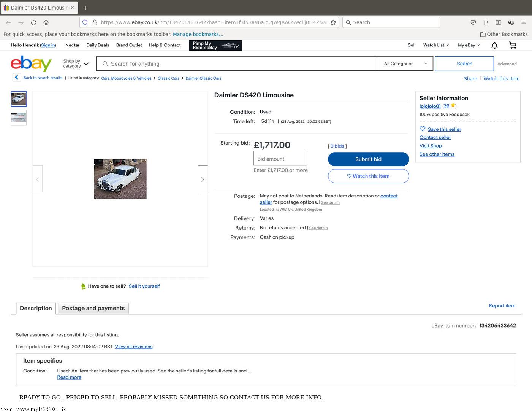Click the main white Daimler photo
The image size is (532, 412).
(120, 179)
